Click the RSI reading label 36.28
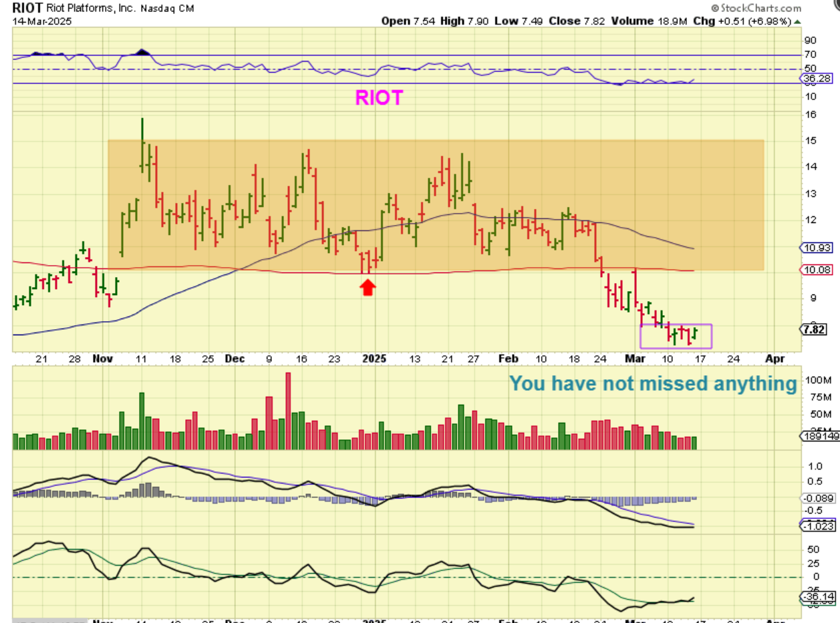The width and height of the screenshot is (840, 623). (x=815, y=78)
